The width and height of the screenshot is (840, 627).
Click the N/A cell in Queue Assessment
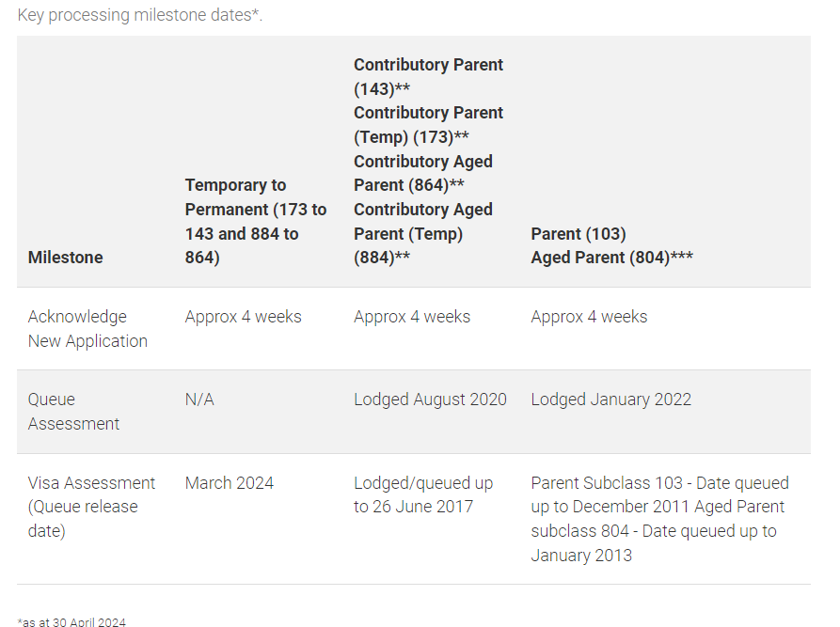click(x=199, y=400)
